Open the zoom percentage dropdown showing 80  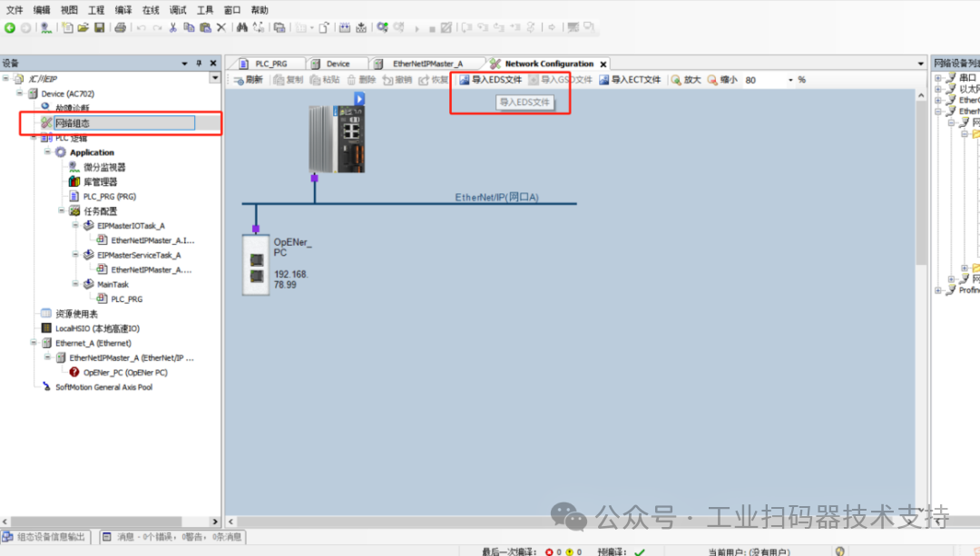click(x=790, y=80)
